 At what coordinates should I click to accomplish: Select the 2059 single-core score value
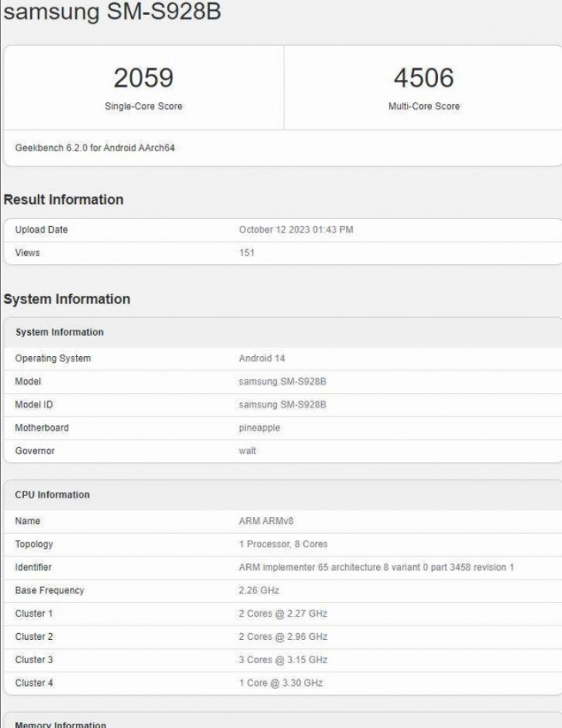pyautogui.click(x=144, y=78)
